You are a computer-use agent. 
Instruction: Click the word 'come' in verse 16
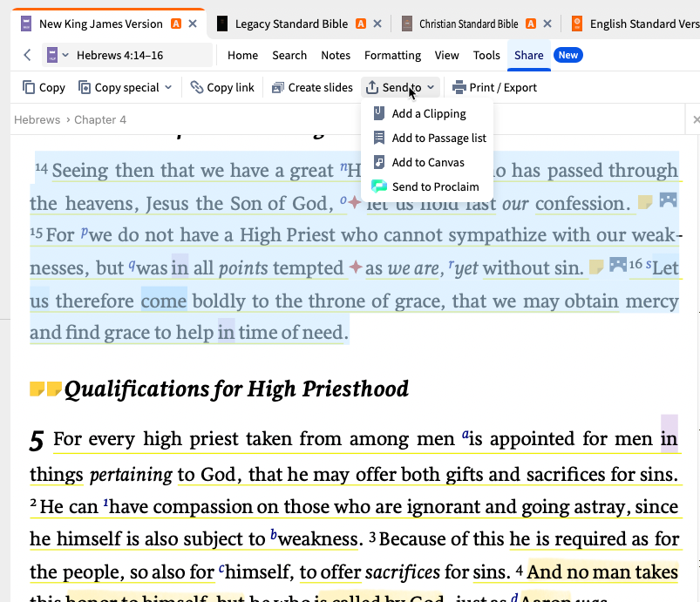coord(164,301)
